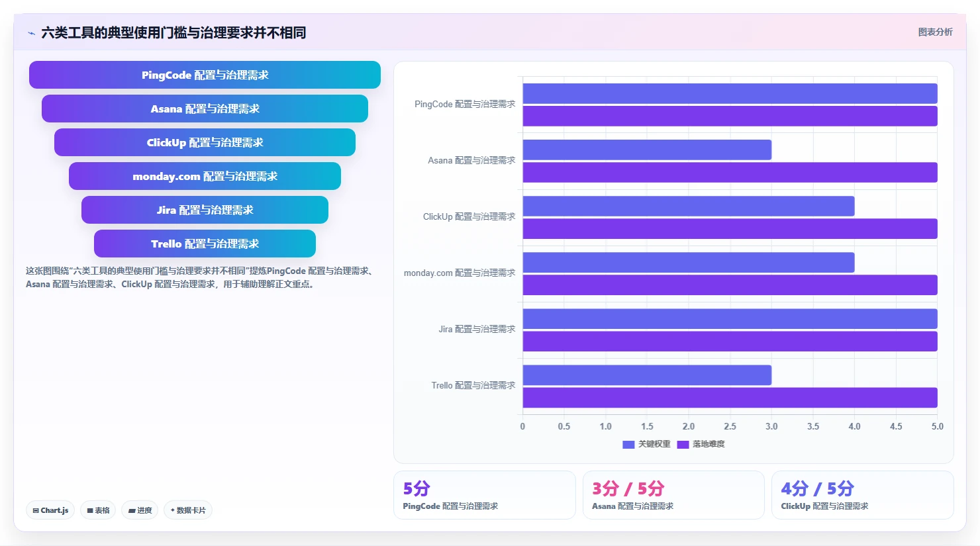The image size is (980, 546).
Task: Open the 5分 PingCode data card
Action: point(485,495)
